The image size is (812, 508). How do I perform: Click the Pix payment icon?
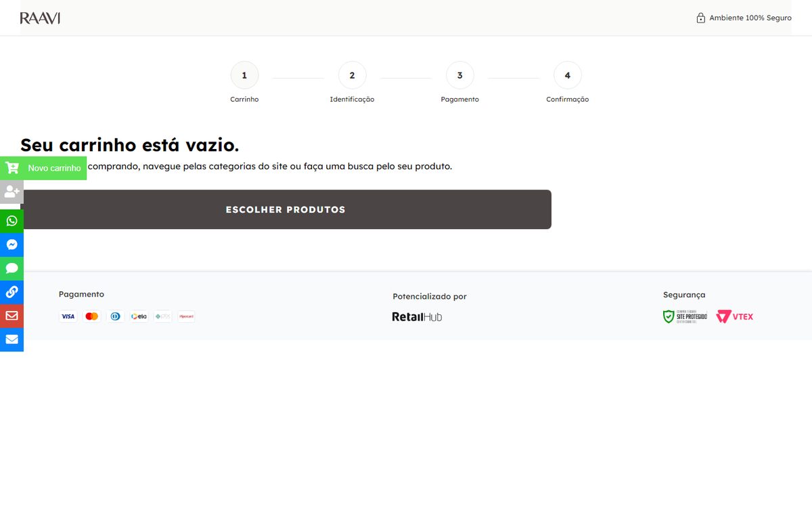(163, 316)
